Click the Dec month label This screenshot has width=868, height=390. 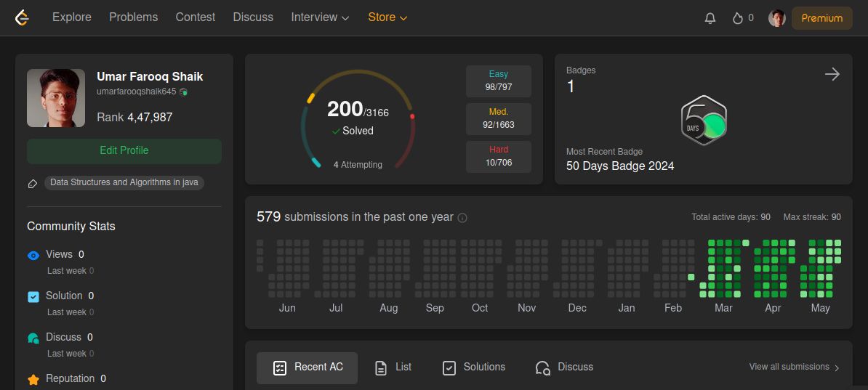tap(577, 309)
